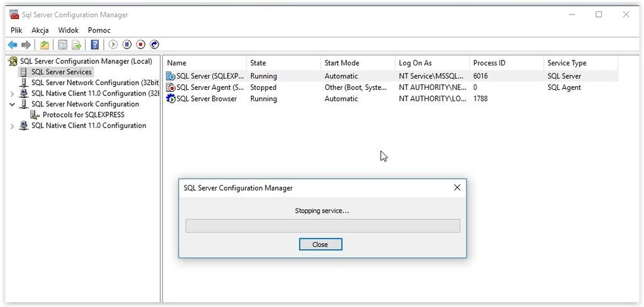644x307 pixels.
Task: Open the Properties toolbar icon
Action: 62,45
